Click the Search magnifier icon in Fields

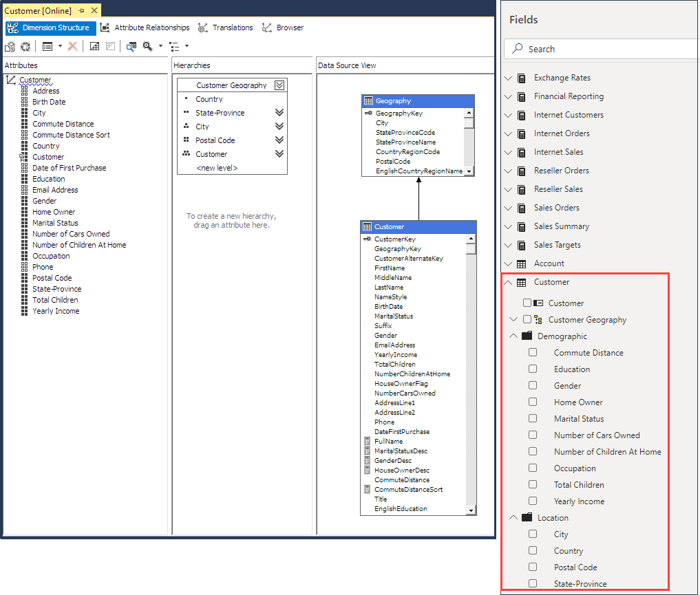click(x=518, y=49)
